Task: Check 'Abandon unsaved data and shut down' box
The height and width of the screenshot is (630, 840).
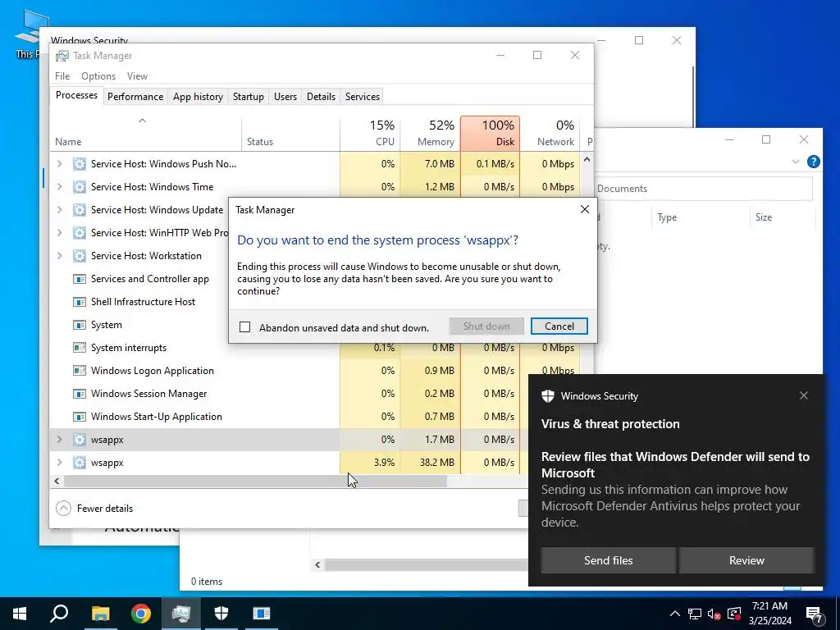Action: tap(244, 326)
